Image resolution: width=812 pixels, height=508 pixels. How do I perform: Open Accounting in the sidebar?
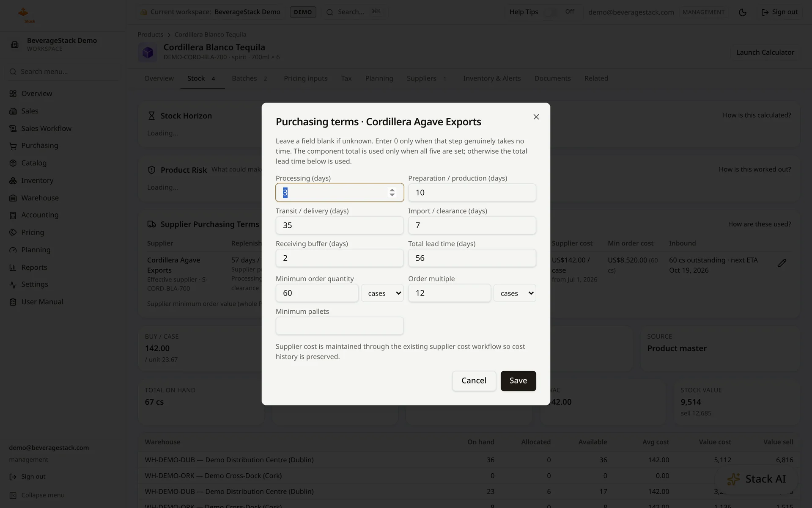pyautogui.click(x=40, y=215)
